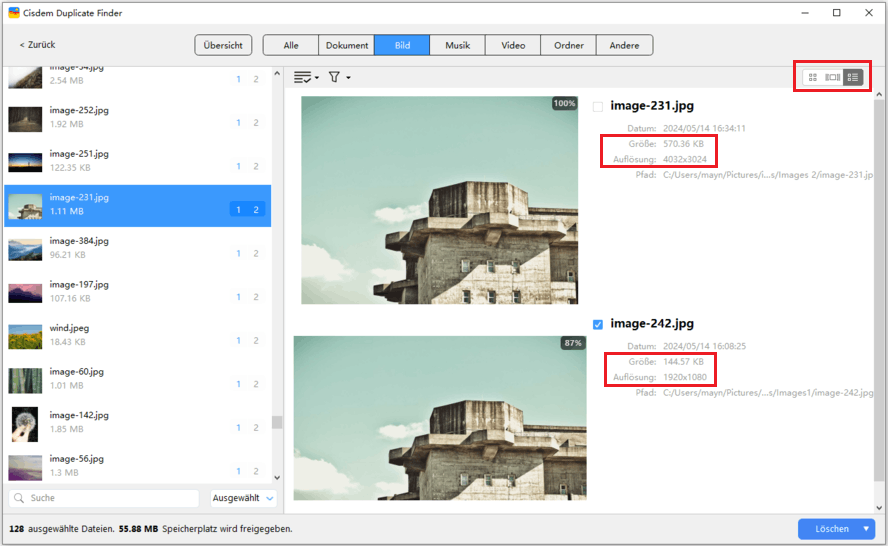The image size is (888, 546).
Task: Open the auto-select rules menu
Action: pyautogui.click(x=302, y=77)
